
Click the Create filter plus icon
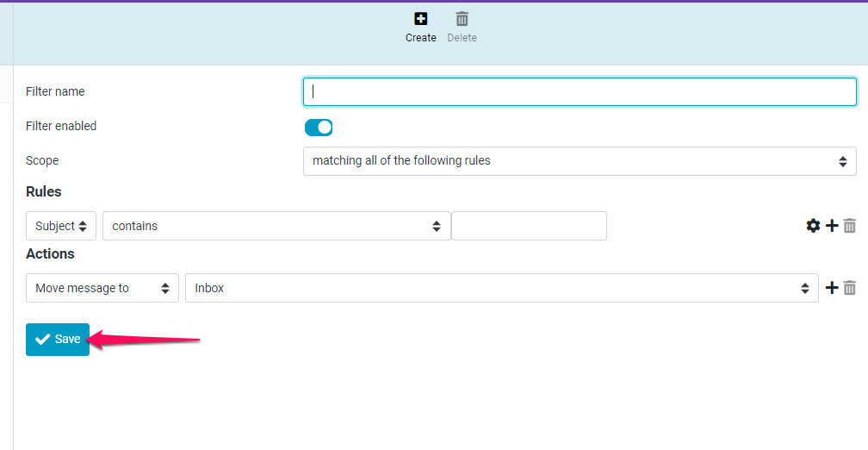click(421, 19)
